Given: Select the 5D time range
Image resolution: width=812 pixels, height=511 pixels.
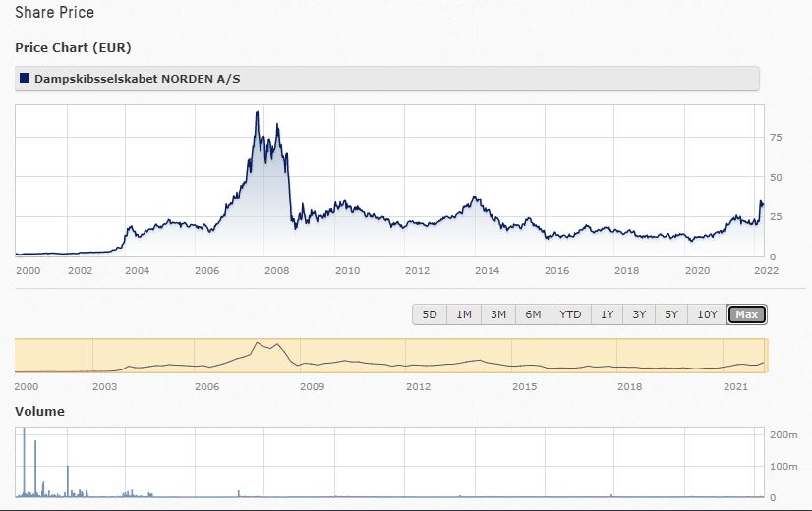Looking at the screenshot, I should pos(430,314).
